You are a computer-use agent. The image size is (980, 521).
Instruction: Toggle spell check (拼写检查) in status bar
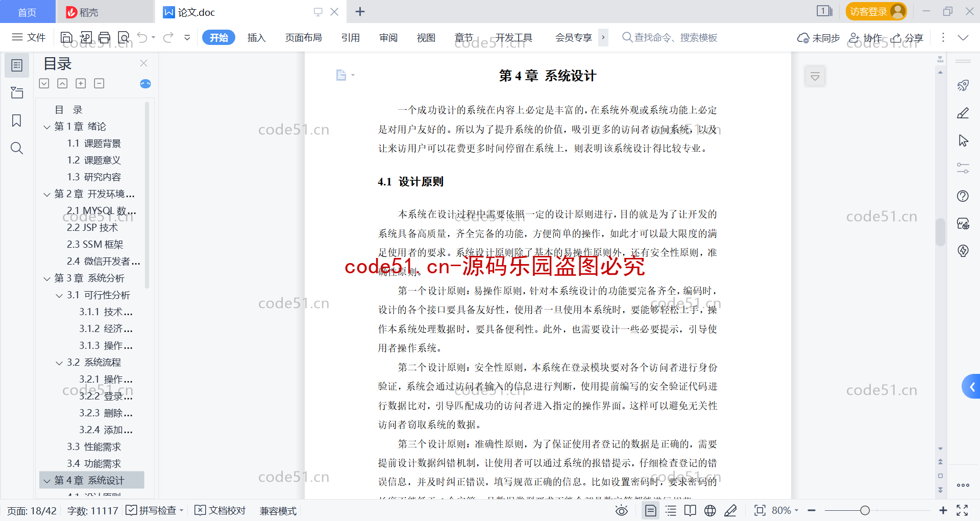point(154,510)
